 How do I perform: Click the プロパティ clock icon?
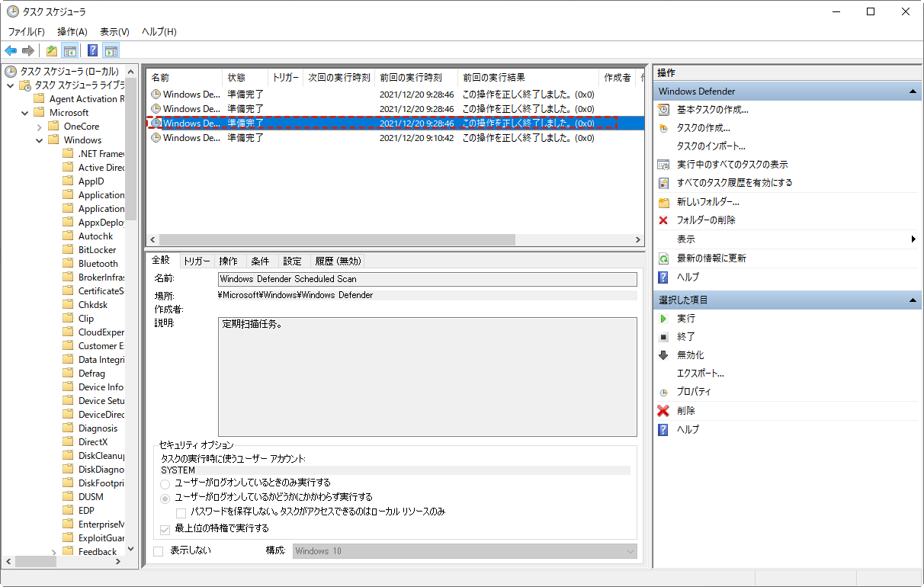point(663,392)
